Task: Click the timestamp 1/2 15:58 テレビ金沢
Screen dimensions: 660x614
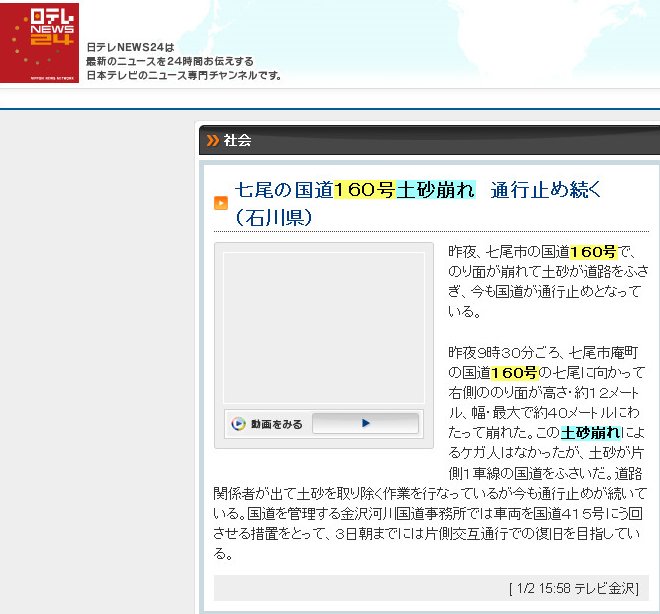Action: click(574, 588)
